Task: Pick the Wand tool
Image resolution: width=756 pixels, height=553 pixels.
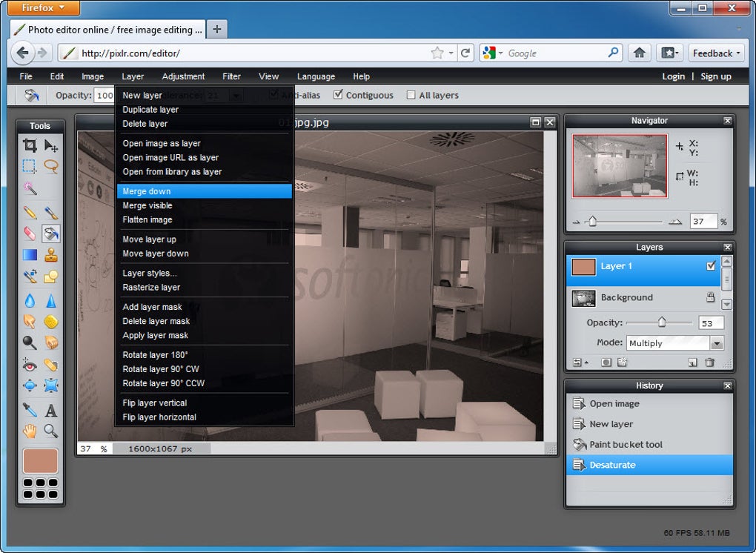Action: 30,188
